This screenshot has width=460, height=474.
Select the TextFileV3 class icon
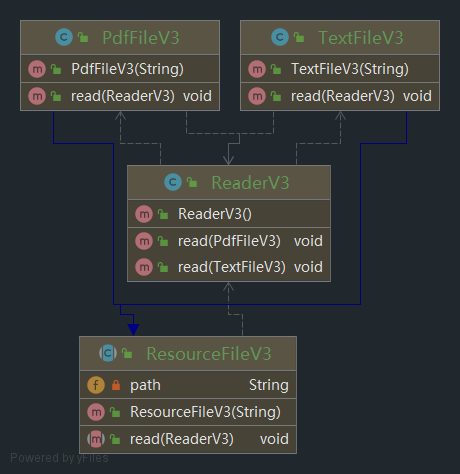[280, 37]
